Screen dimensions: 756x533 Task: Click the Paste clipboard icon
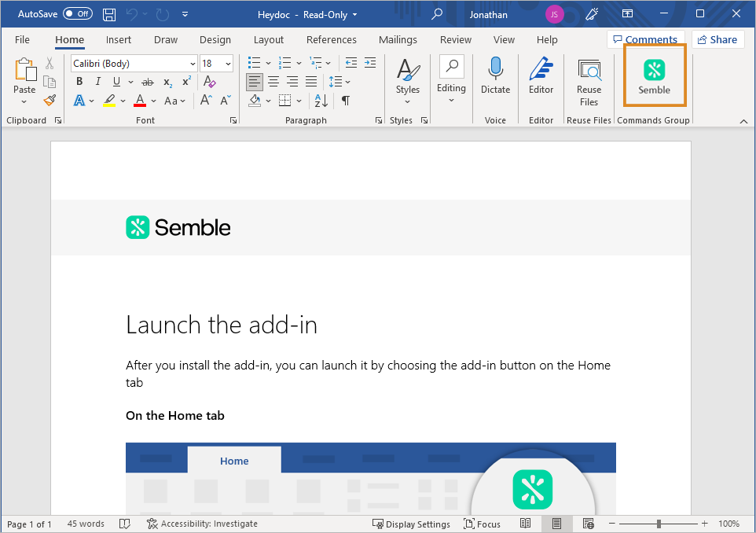(25, 69)
